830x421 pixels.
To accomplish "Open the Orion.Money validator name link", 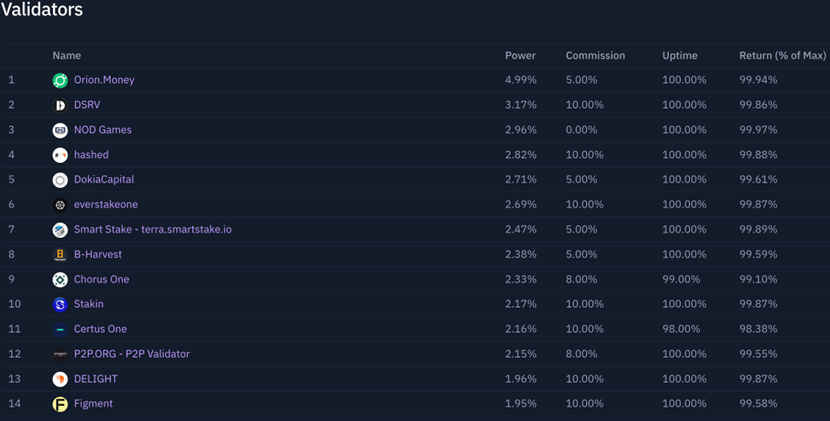I will click(104, 80).
